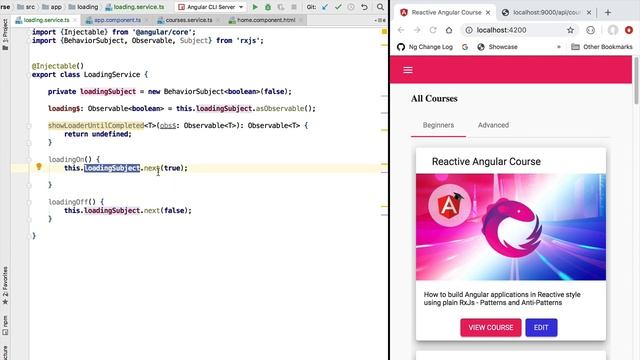Viewport: 640px width, 360px height.
Task: Open the browser profile avatar
Action: point(613,30)
